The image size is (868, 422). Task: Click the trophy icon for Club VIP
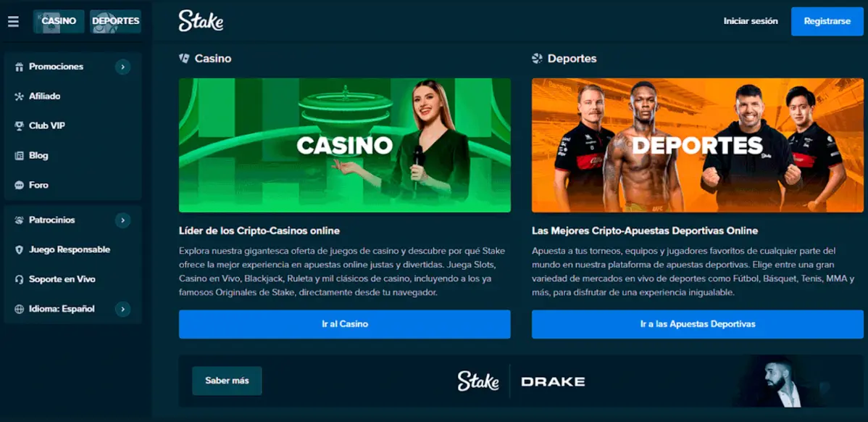pyautogui.click(x=19, y=126)
